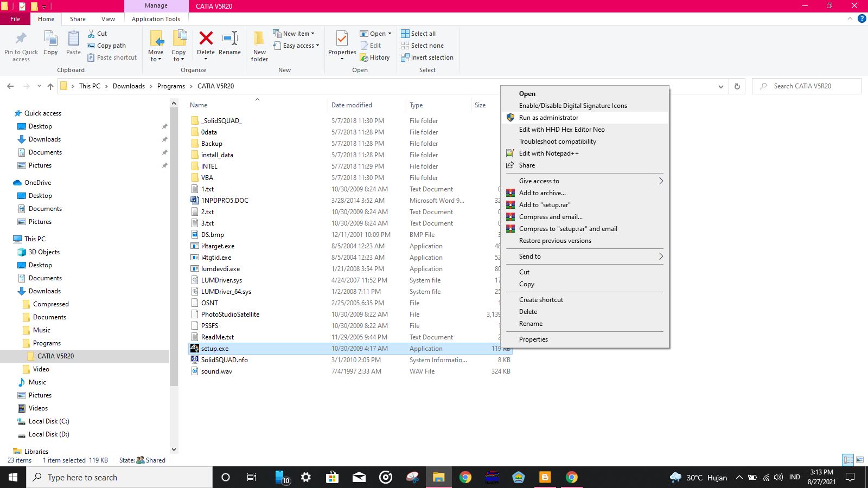Screen dimensions: 868x488
Task: Expand Give access to submenu
Action: (585, 181)
